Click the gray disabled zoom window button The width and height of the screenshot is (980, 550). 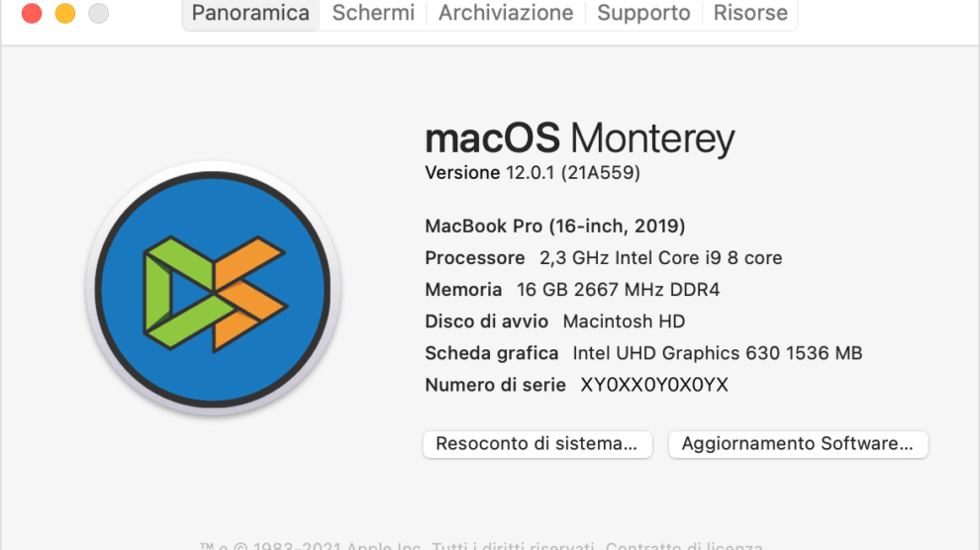(98, 14)
